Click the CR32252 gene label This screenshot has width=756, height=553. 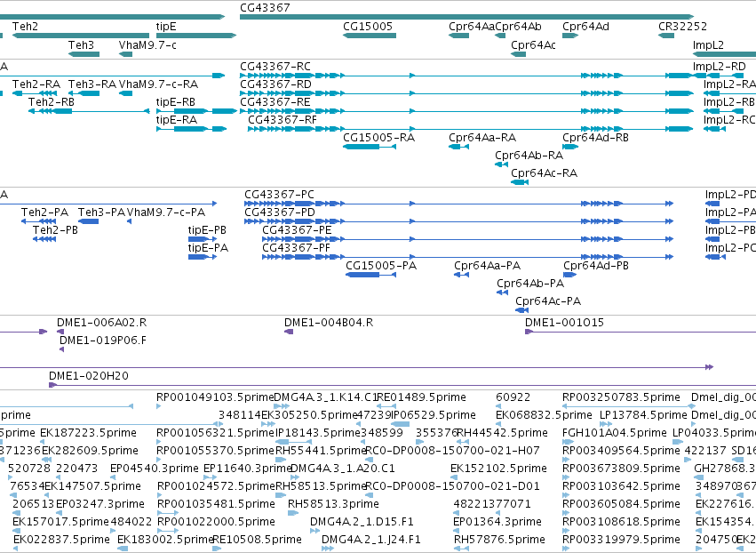pos(683,27)
